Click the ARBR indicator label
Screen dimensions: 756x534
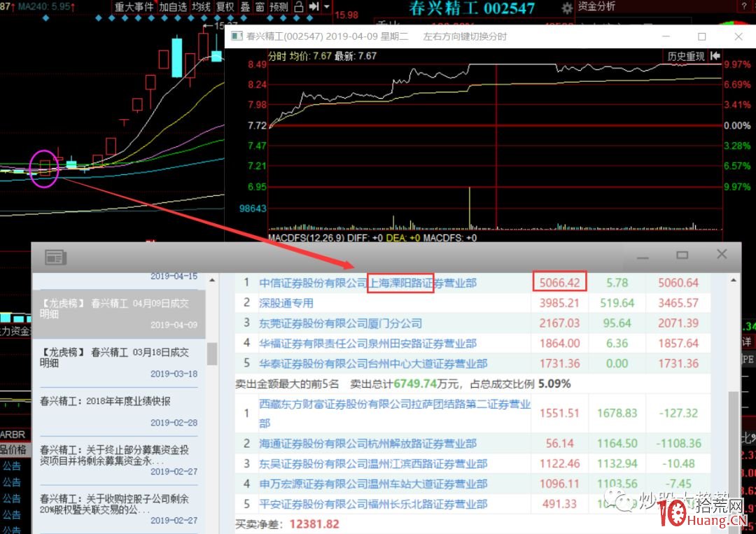tap(13, 434)
